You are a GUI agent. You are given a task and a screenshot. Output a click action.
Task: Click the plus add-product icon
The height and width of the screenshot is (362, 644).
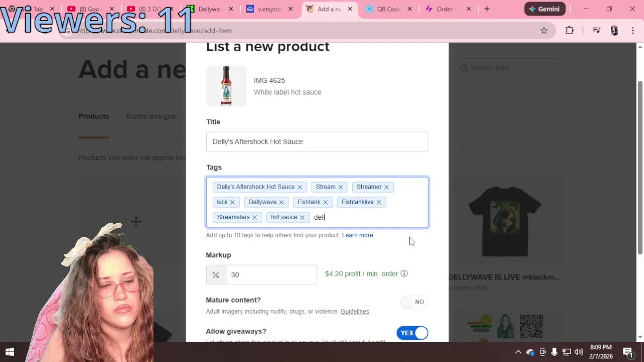(136, 222)
